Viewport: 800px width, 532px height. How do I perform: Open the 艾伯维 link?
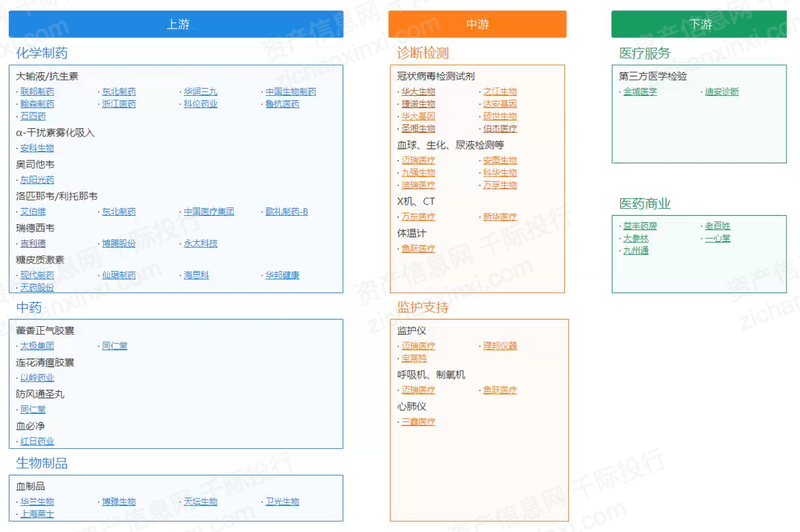33,211
